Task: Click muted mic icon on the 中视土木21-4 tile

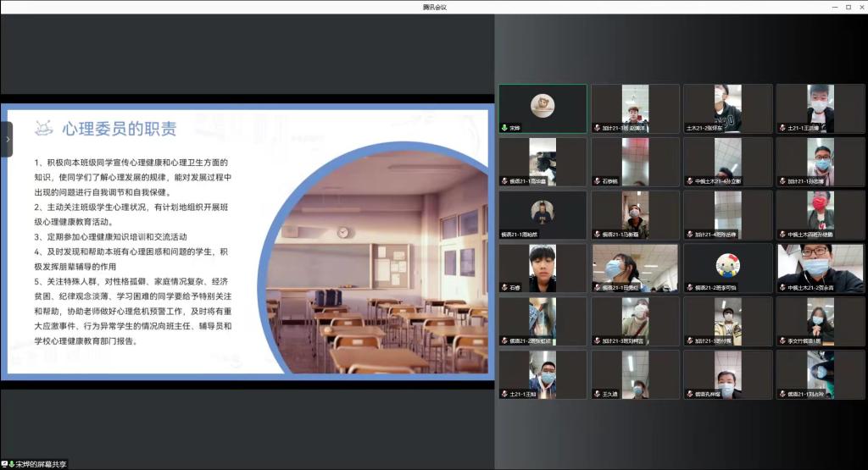Action: pos(689,181)
